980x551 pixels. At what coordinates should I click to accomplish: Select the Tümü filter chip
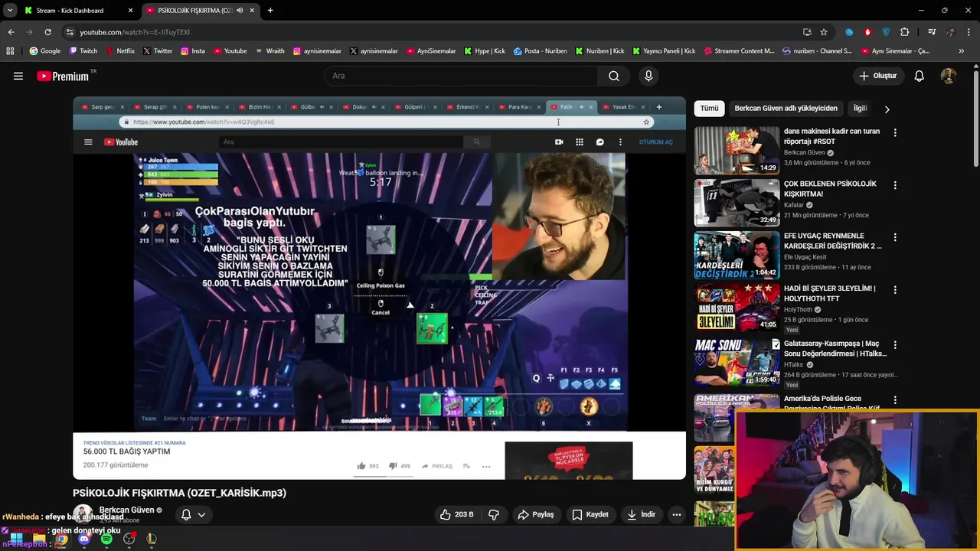click(x=709, y=109)
